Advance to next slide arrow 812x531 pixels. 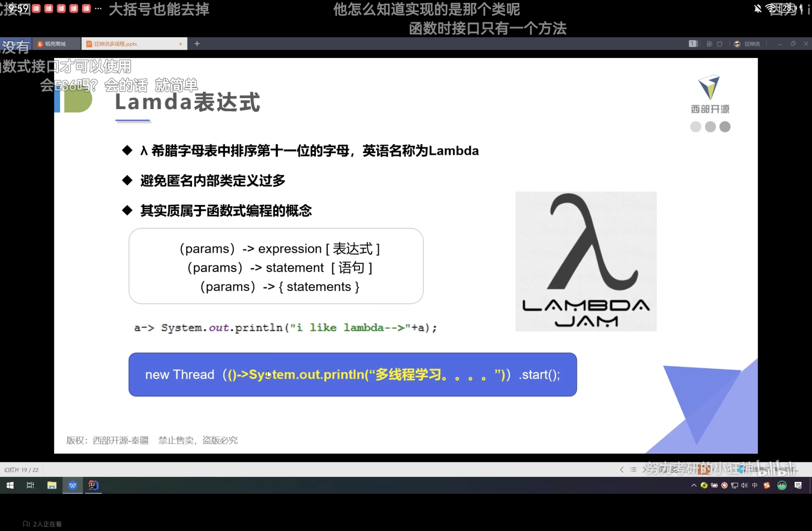(x=644, y=469)
